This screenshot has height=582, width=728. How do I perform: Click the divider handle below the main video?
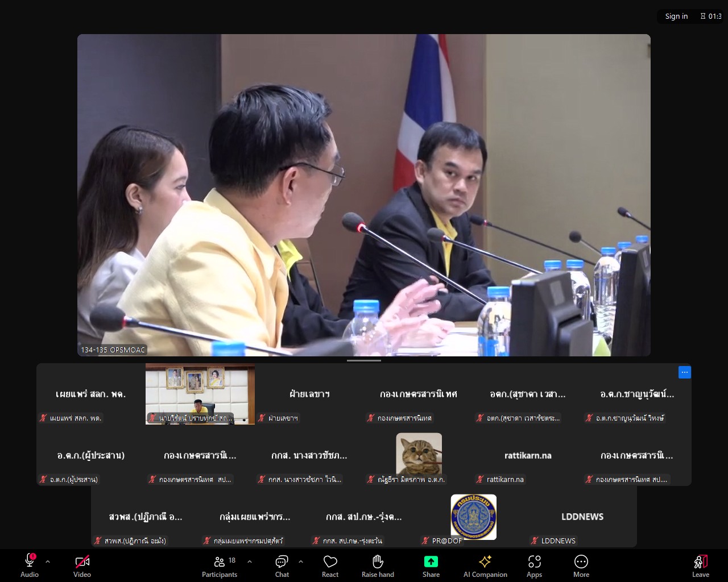364,360
